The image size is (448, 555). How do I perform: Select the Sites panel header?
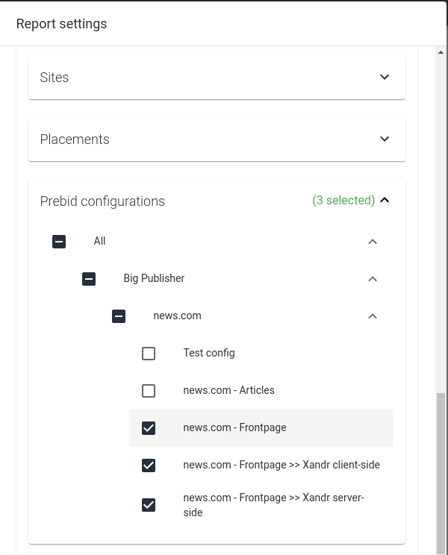pyautogui.click(x=217, y=77)
